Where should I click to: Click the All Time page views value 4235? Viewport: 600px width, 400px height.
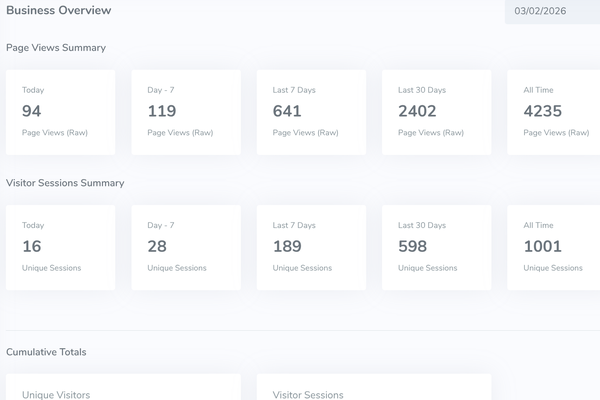543,111
